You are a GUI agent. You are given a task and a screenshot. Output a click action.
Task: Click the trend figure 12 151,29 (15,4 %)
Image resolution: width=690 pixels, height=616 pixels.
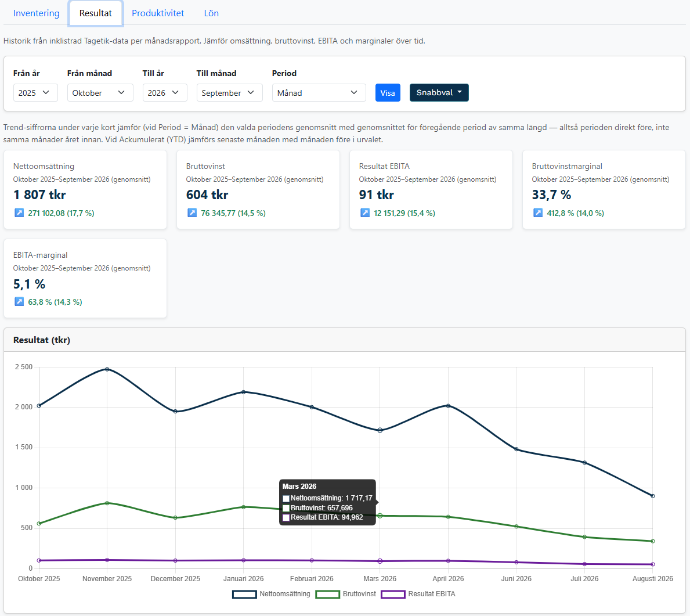[x=404, y=213]
